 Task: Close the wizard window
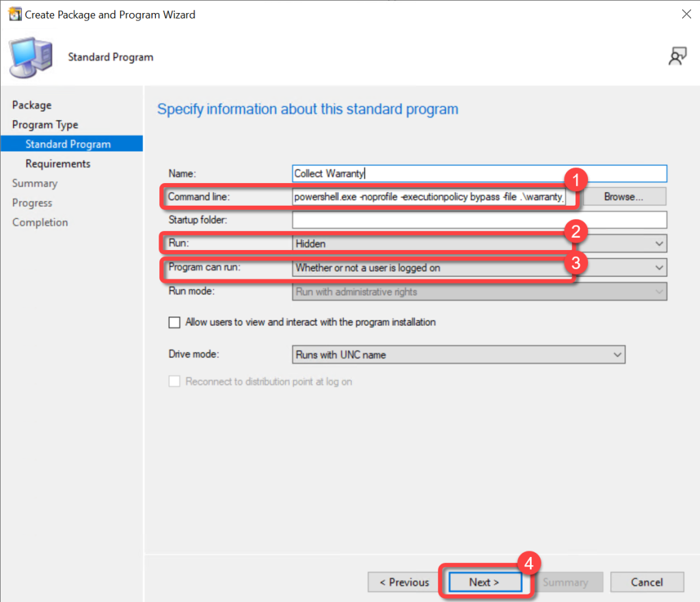point(686,14)
